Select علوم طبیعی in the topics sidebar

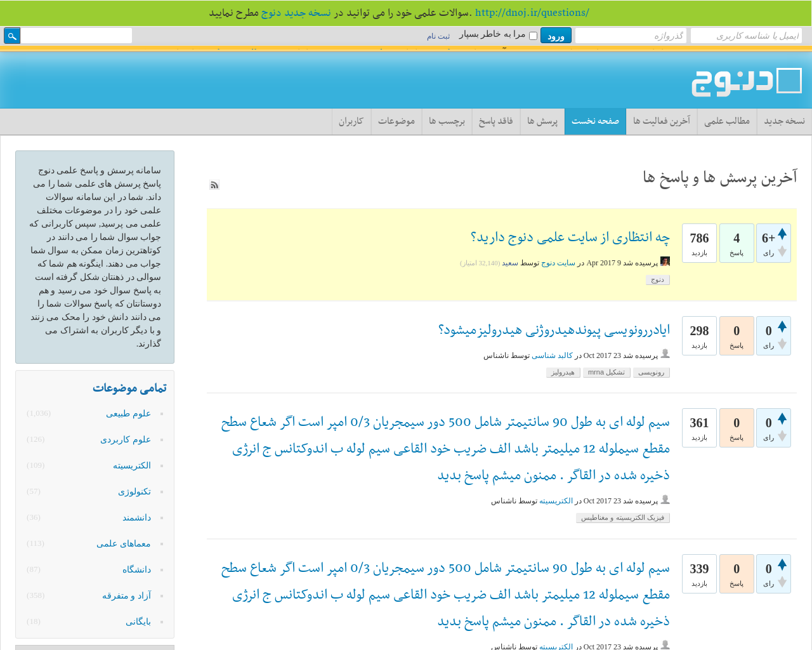128,413
